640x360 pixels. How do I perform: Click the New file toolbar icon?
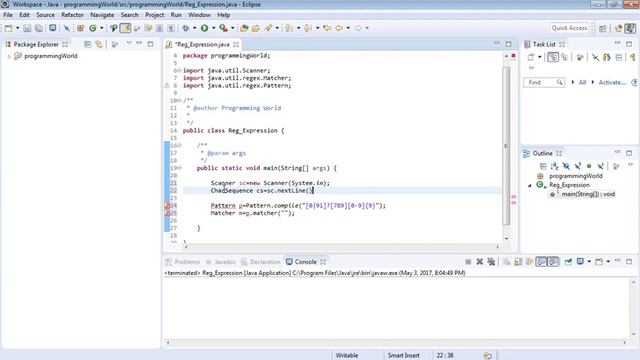click(x=8, y=28)
